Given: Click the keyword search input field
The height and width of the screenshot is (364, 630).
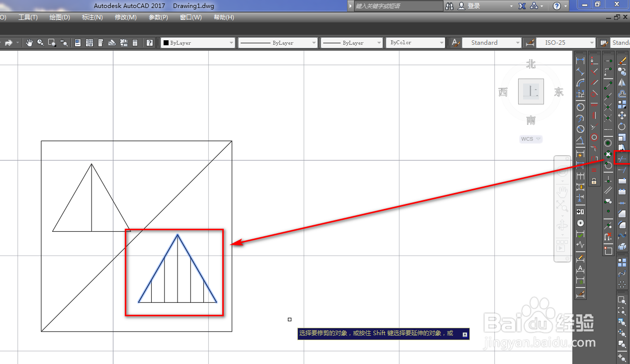Looking at the screenshot, I should pyautogui.click(x=399, y=6).
